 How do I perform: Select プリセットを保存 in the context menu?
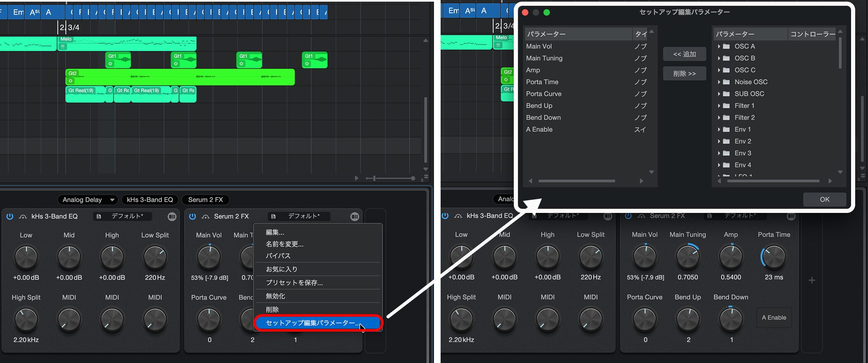[x=294, y=283]
